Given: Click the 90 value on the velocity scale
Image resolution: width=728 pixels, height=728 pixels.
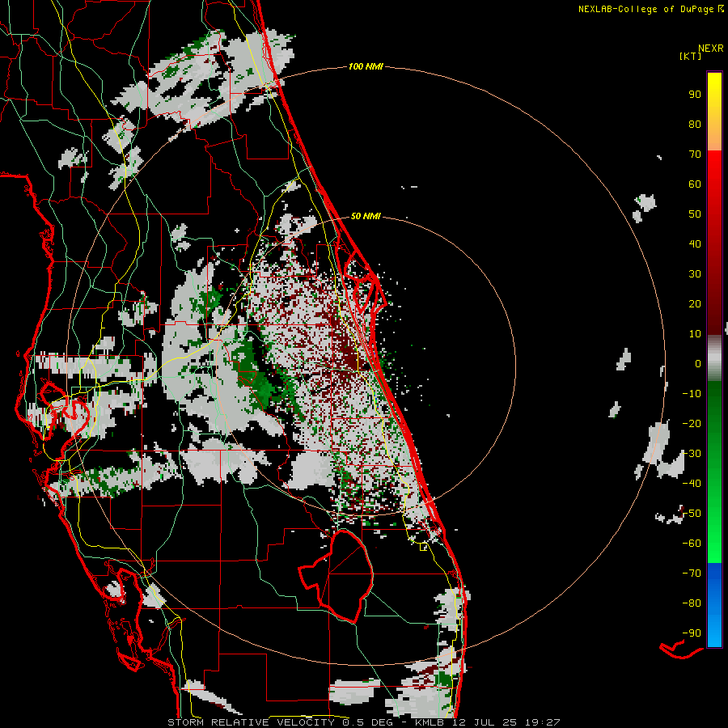Looking at the screenshot, I should [x=695, y=95].
